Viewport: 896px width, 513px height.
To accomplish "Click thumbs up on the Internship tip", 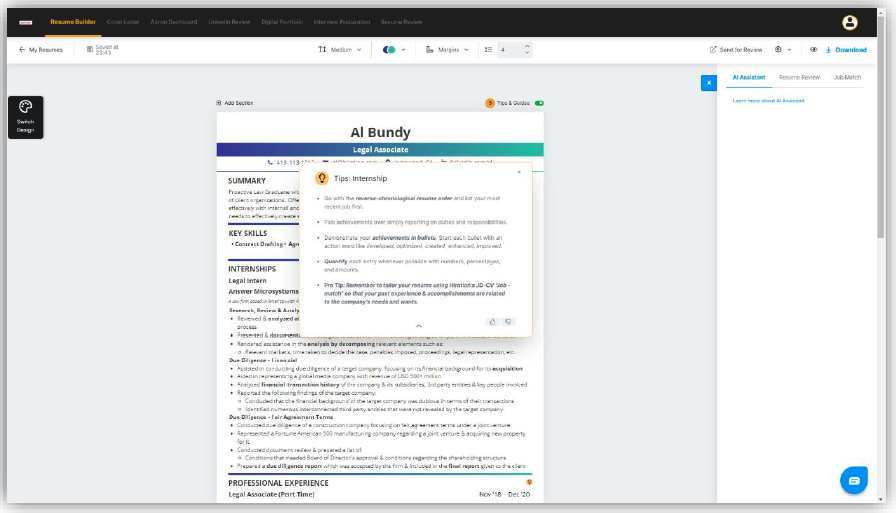I will pos(492,322).
